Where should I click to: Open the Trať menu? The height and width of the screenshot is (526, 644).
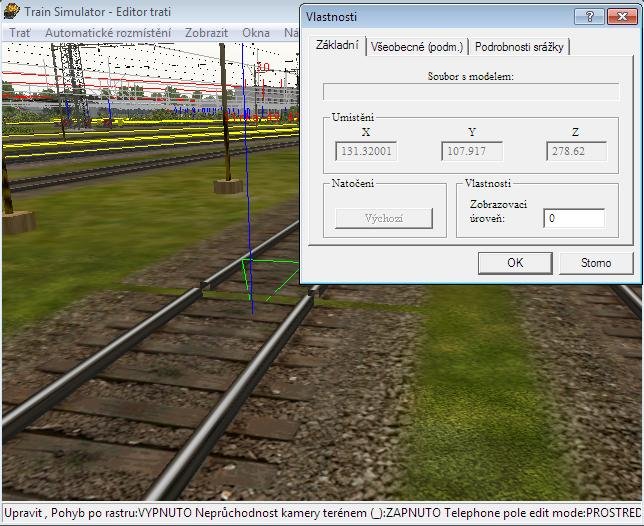[x=19, y=33]
